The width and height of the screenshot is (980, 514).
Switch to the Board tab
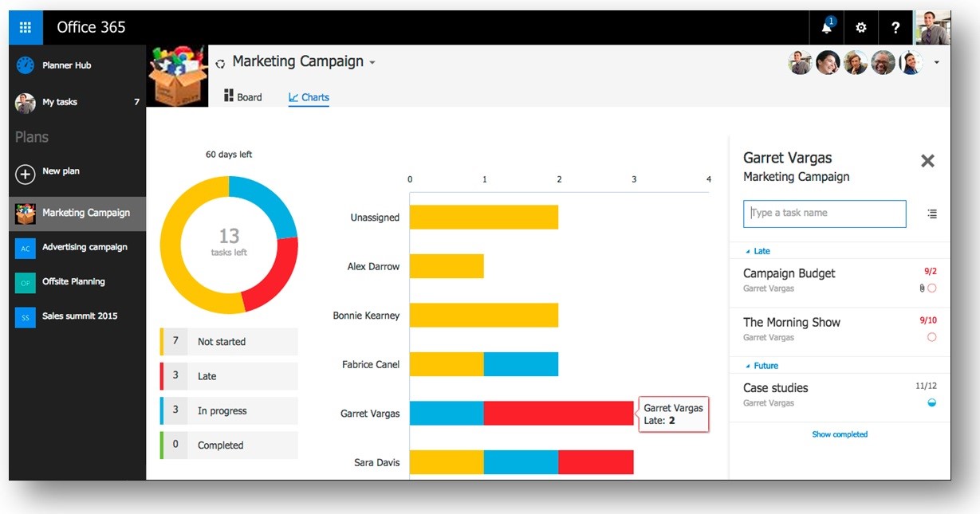click(x=242, y=97)
